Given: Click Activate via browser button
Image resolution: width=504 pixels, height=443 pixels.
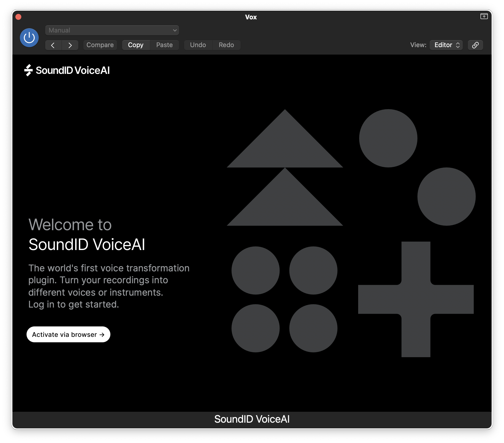Looking at the screenshot, I should pyautogui.click(x=68, y=334).
